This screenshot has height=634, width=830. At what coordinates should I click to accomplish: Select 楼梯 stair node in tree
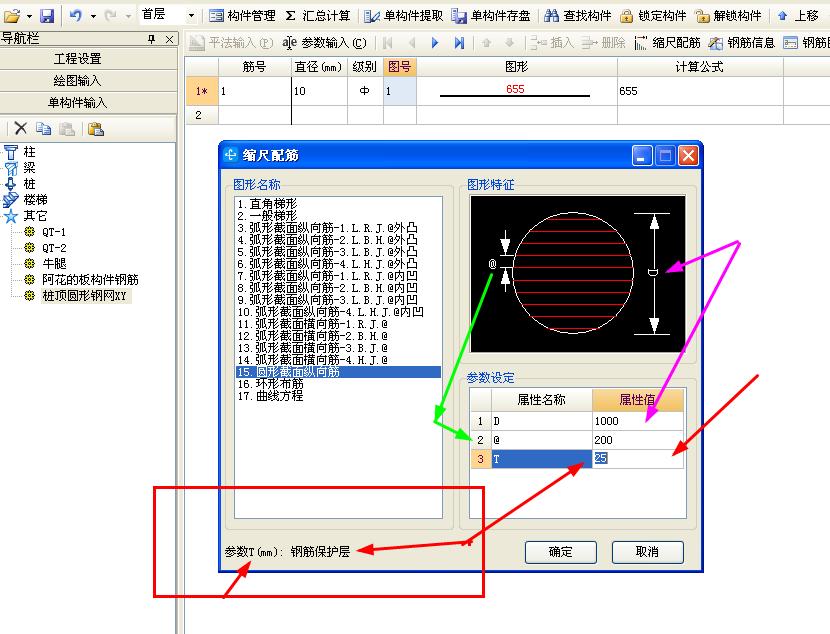[35, 200]
